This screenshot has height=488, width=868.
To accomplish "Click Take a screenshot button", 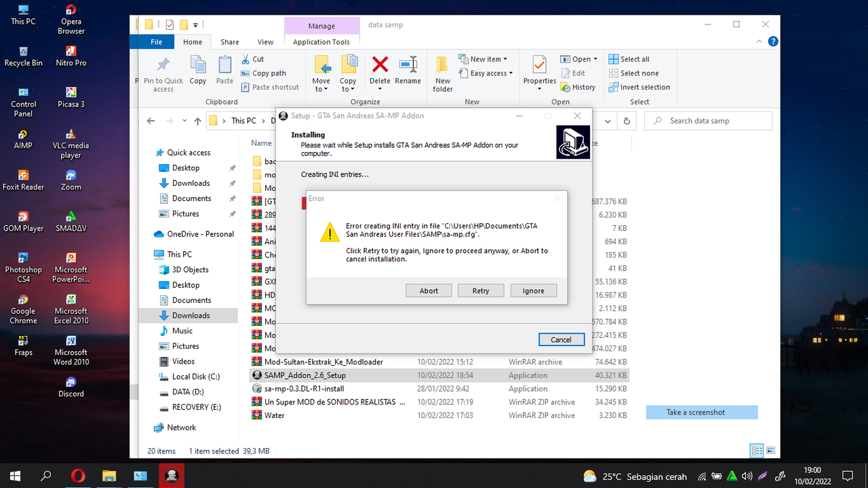I will pyautogui.click(x=702, y=412).
